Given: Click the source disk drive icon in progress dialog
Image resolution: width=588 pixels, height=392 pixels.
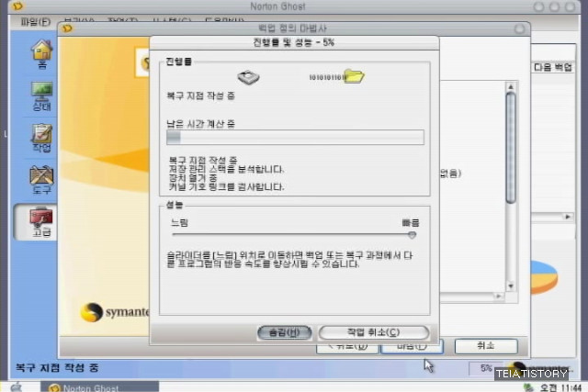Looking at the screenshot, I should [x=248, y=77].
